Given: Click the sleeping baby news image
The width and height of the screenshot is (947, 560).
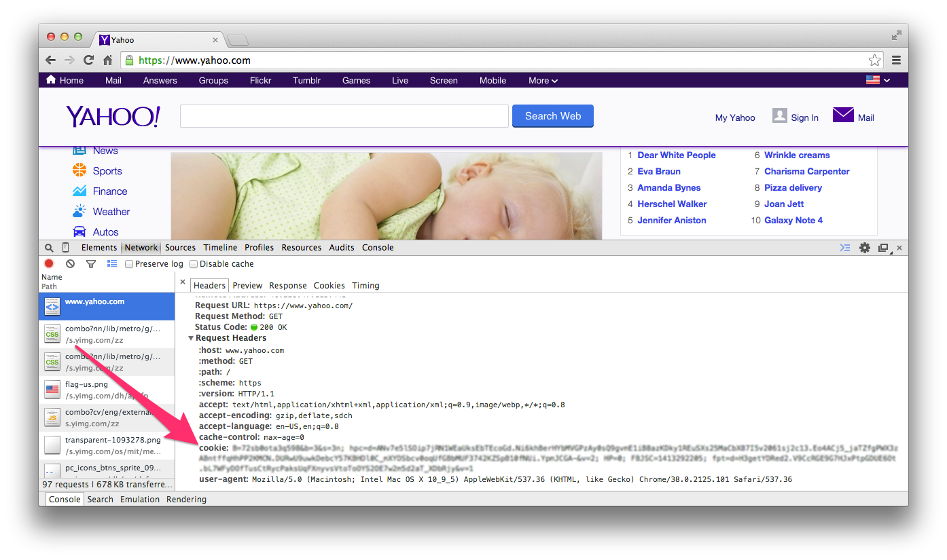Looking at the screenshot, I should click(x=386, y=195).
